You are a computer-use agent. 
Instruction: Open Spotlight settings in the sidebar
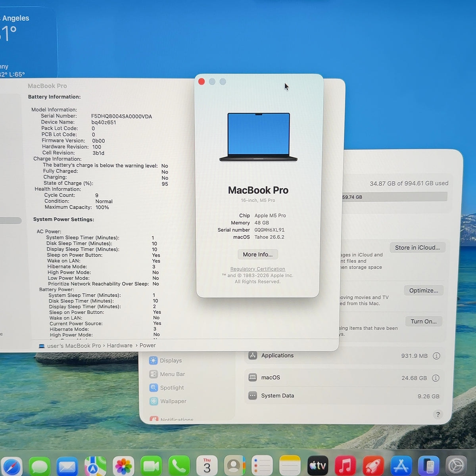(167, 388)
